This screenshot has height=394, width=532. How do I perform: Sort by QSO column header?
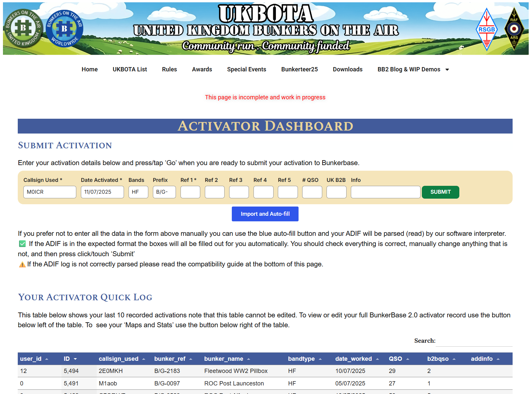tap(395, 359)
